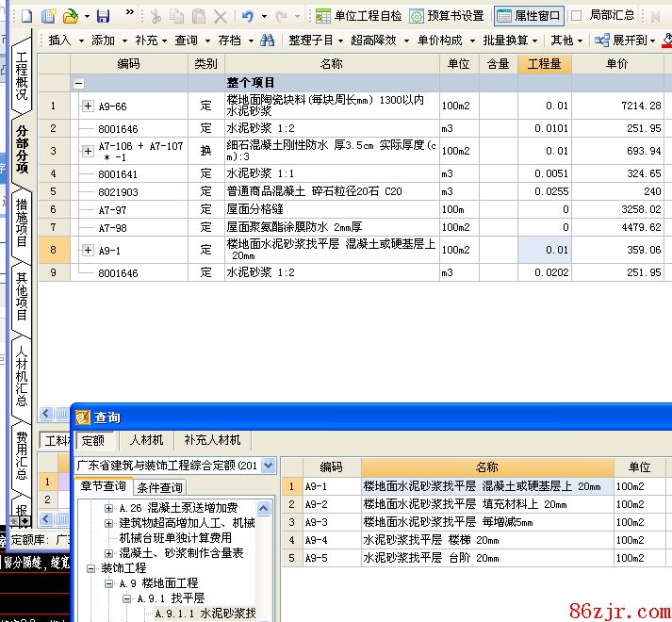Click the 整理子目 button

[x=311, y=41]
